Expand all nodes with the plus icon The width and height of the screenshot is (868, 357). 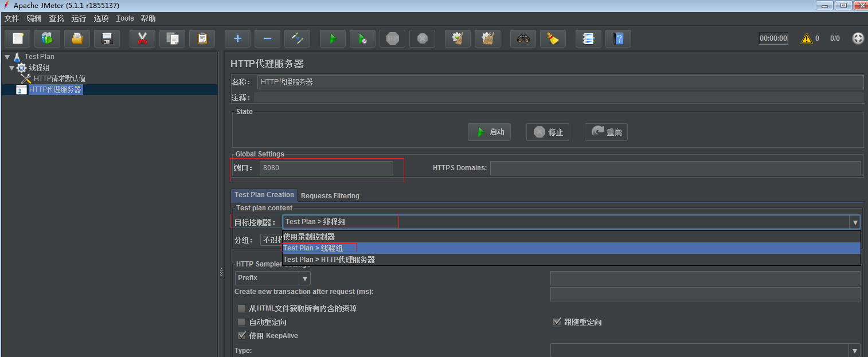[238, 38]
